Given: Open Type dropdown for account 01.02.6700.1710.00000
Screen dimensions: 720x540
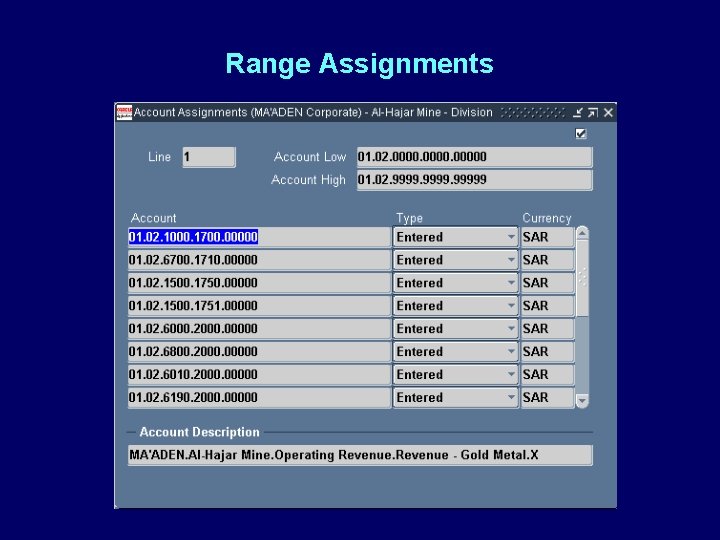Looking at the screenshot, I should coord(456,260).
